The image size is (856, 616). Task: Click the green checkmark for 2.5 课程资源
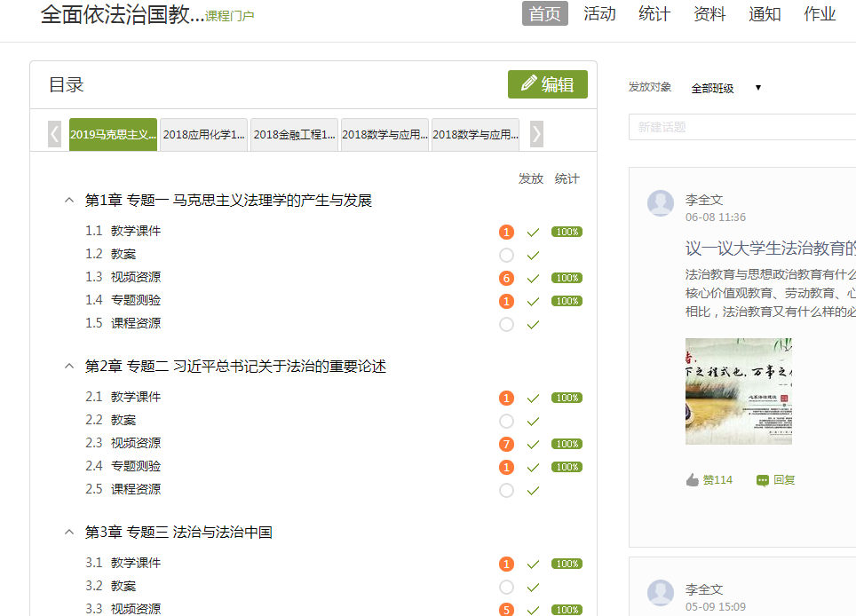[533, 490]
